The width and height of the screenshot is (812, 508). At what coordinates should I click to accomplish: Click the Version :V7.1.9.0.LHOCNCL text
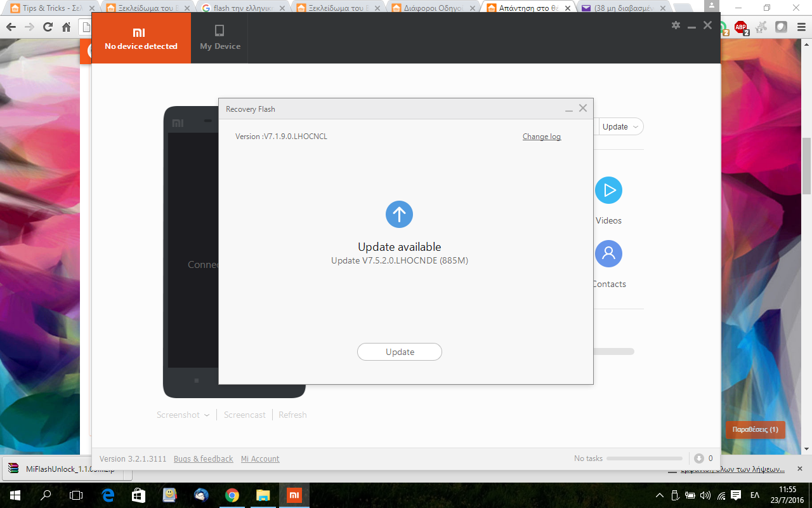coord(281,137)
